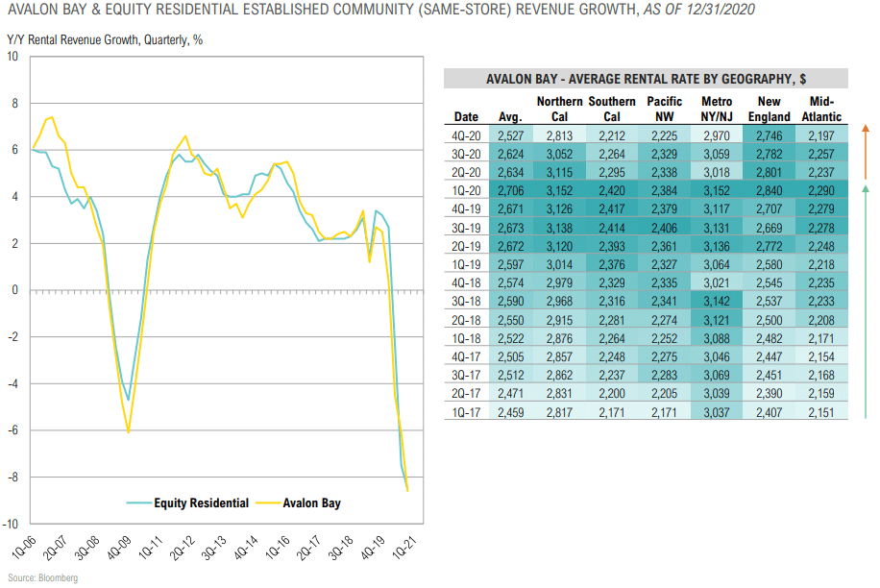Select the '2Q-19' row date in the table
Screen dimensions: 880x588
tap(466, 246)
